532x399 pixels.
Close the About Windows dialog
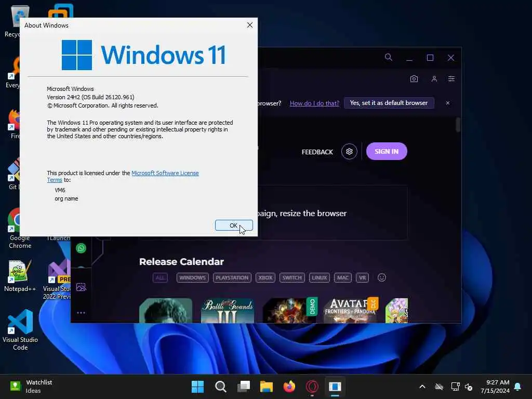point(250,25)
